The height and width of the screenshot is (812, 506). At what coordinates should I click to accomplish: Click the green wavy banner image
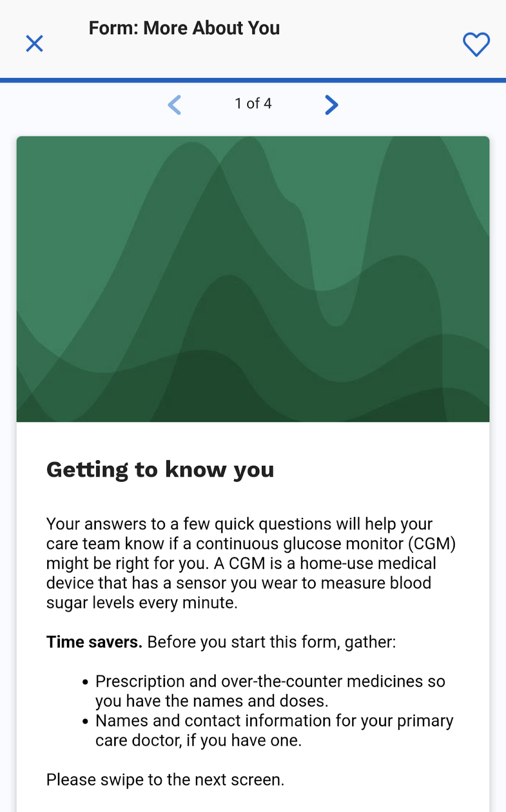pos(253,279)
